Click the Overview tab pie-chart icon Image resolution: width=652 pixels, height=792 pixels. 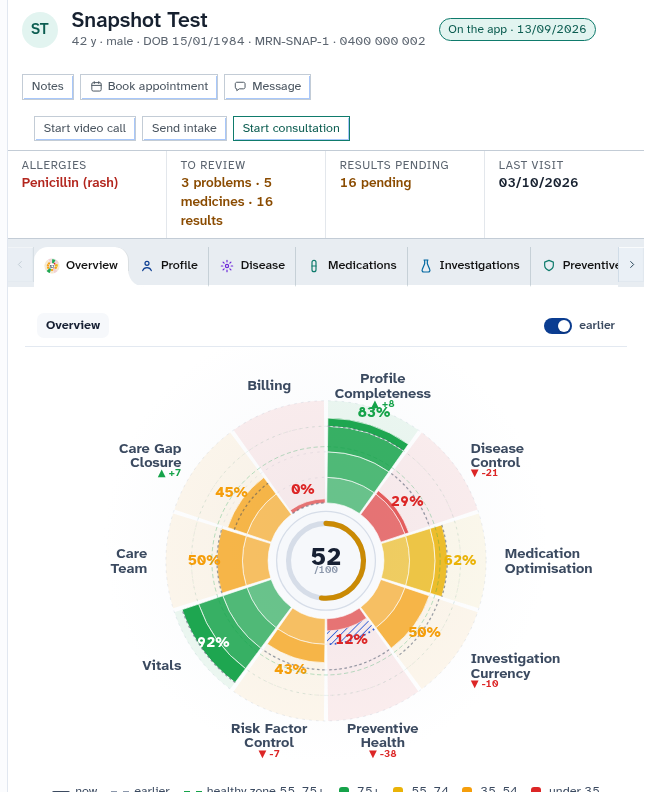coord(52,265)
